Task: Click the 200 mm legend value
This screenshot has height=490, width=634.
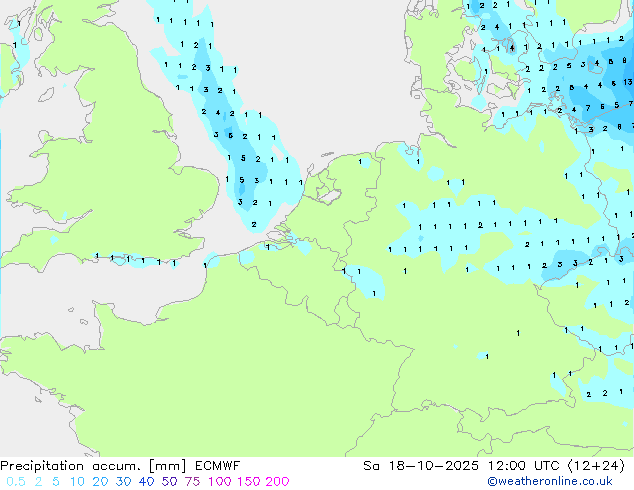Action: pyautogui.click(x=277, y=482)
